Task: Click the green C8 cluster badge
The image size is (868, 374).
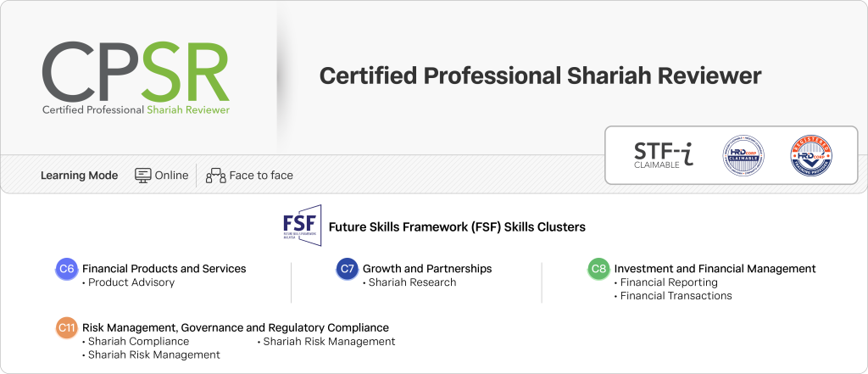Action: pos(598,269)
